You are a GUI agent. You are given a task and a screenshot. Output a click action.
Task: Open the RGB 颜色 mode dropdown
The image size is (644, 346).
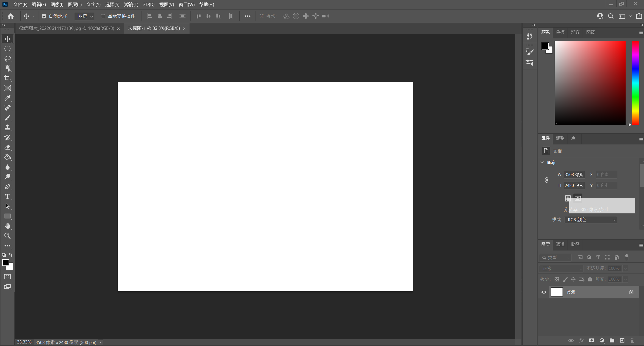pos(591,220)
